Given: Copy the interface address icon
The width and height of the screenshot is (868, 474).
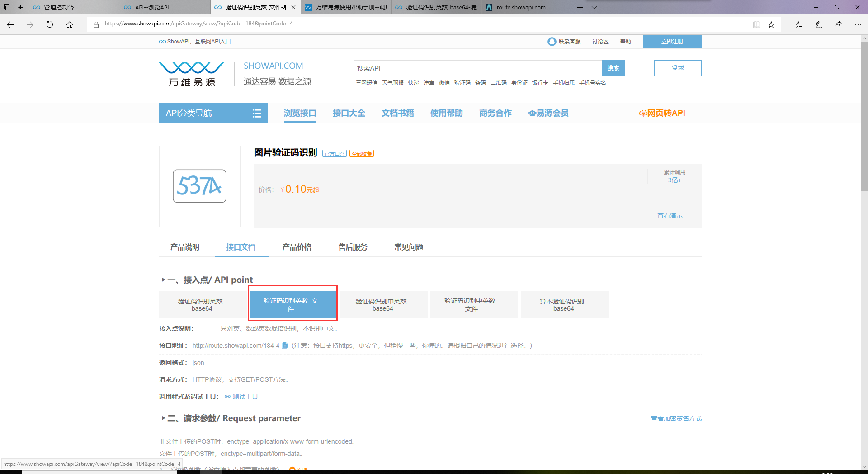Looking at the screenshot, I should pyautogui.click(x=285, y=345).
